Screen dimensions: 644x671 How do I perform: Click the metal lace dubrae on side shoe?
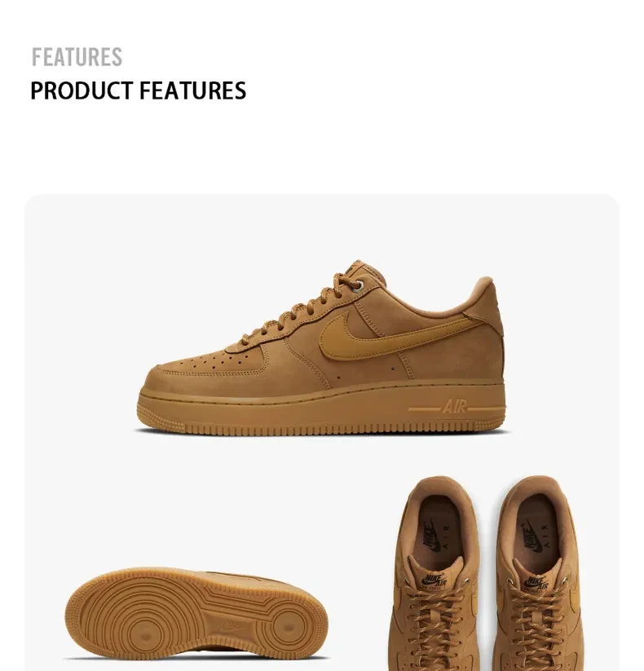(x=360, y=286)
